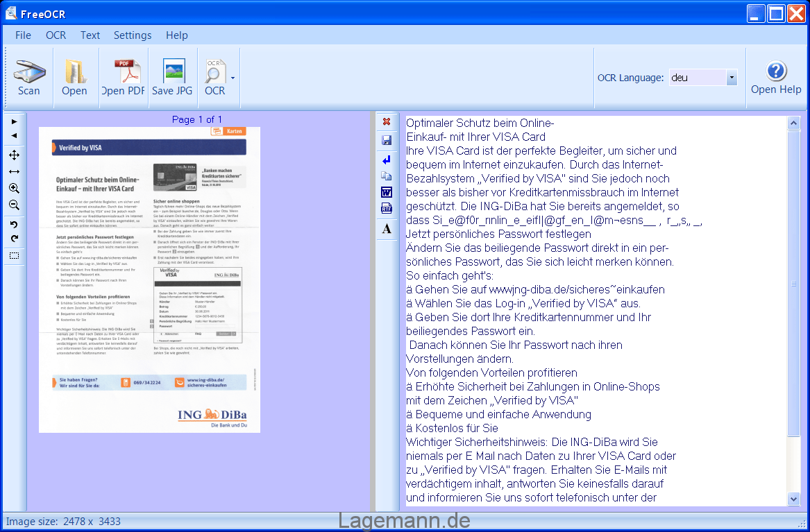Click the line 'So einfach geht's:'

coord(450,275)
